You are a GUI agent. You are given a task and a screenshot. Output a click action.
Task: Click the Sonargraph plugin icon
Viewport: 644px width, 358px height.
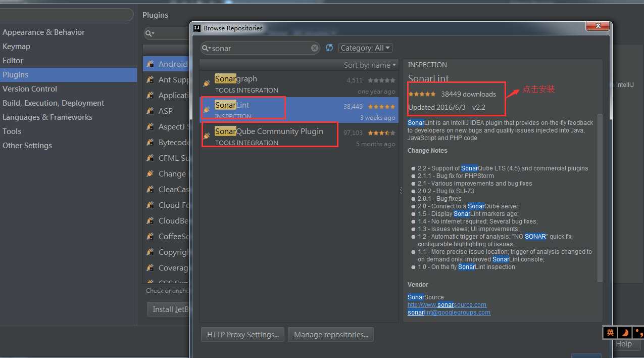[206, 83]
